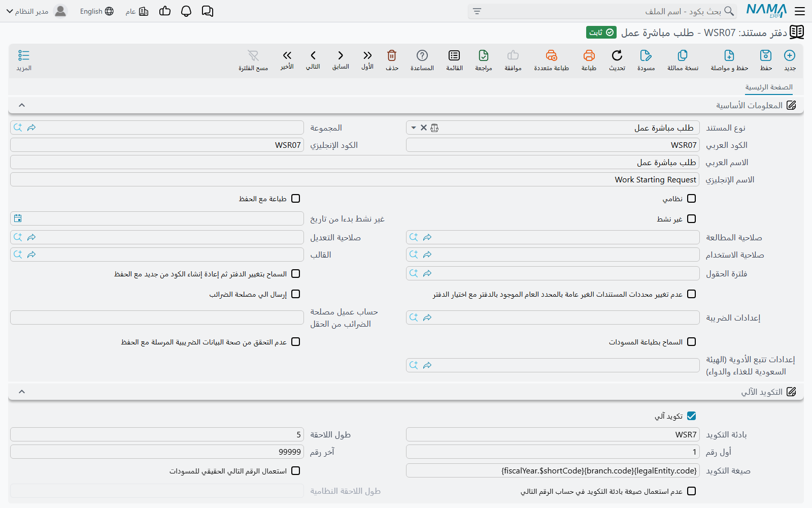
Task: Open the List (القائمة) view icon
Action: coord(454,55)
